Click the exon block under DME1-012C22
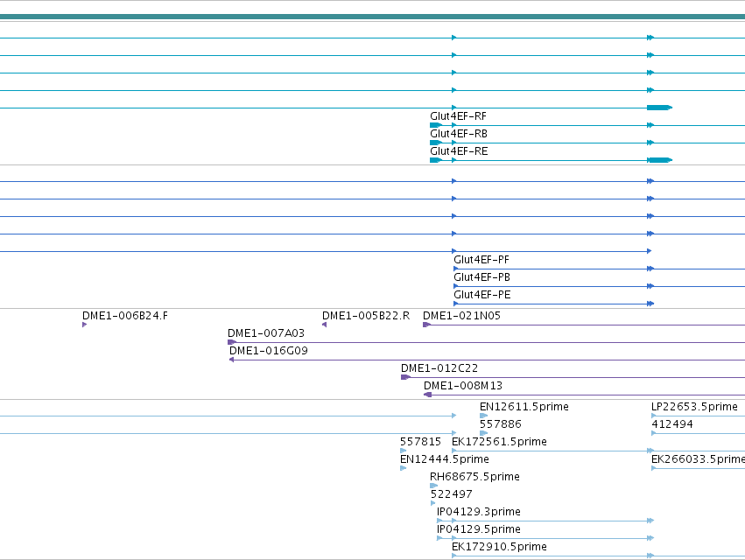This screenshot has height=560, width=745. pyautogui.click(x=405, y=378)
